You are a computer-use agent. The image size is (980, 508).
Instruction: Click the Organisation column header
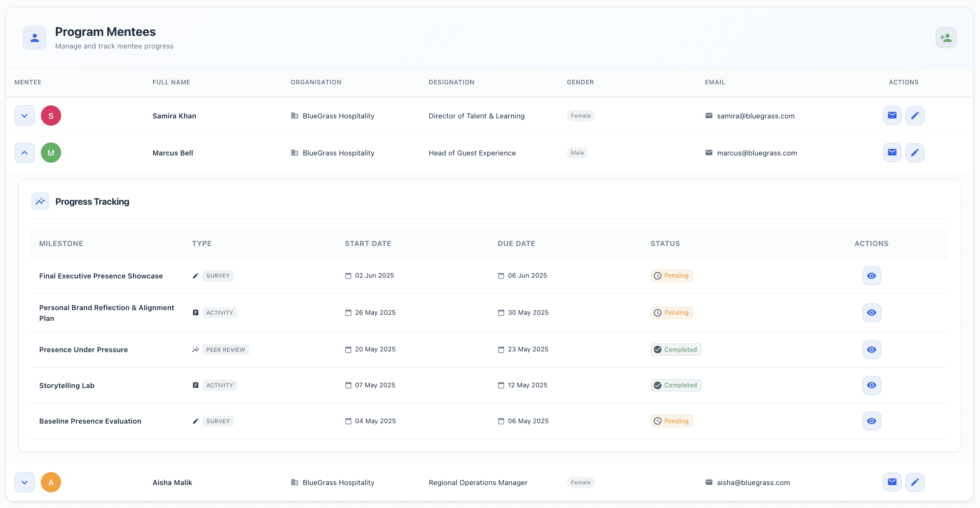316,82
